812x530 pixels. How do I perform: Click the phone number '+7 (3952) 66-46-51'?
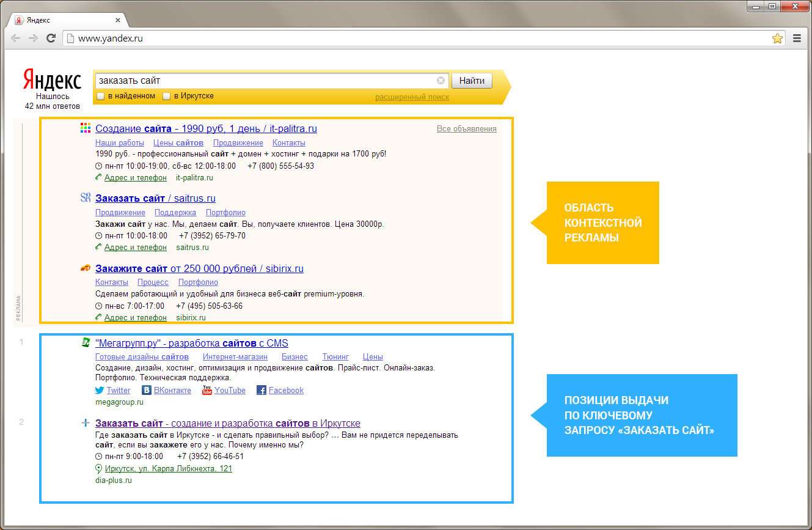tap(210, 457)
